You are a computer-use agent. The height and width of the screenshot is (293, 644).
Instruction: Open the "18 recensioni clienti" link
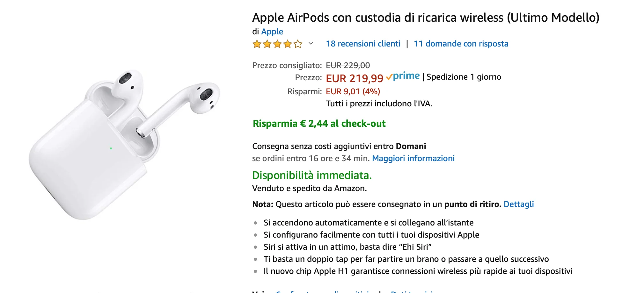pos(363,44)
